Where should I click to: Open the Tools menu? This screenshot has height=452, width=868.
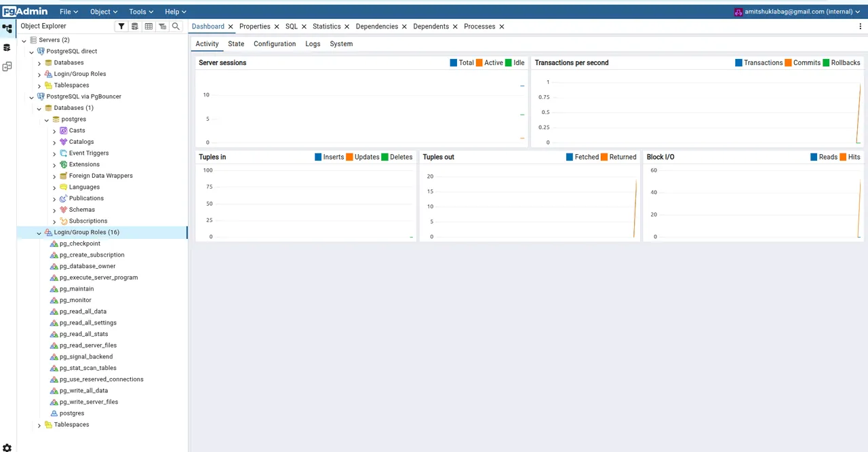point(141,12)
